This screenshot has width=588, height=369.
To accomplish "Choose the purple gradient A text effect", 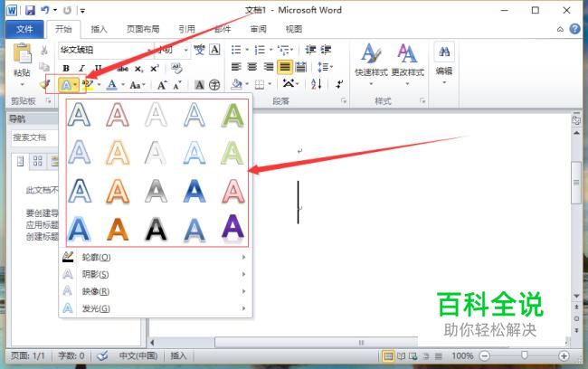I will pos(232,227).
